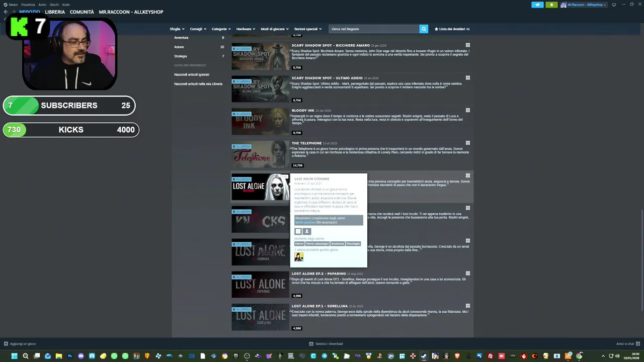Image resolution: width=644 pixels, height=362 pixels.
Task: Click Aggiungi un gioco button
Action: coord(20,344)
